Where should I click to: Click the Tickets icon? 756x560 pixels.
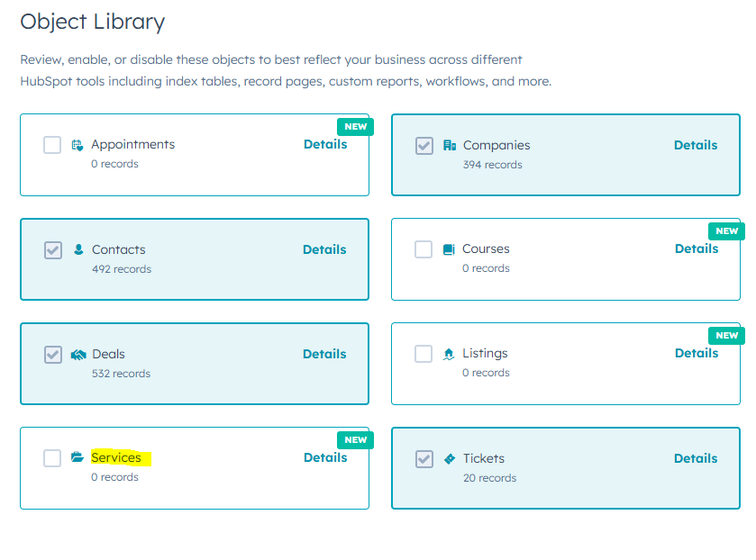coord(450,459)
